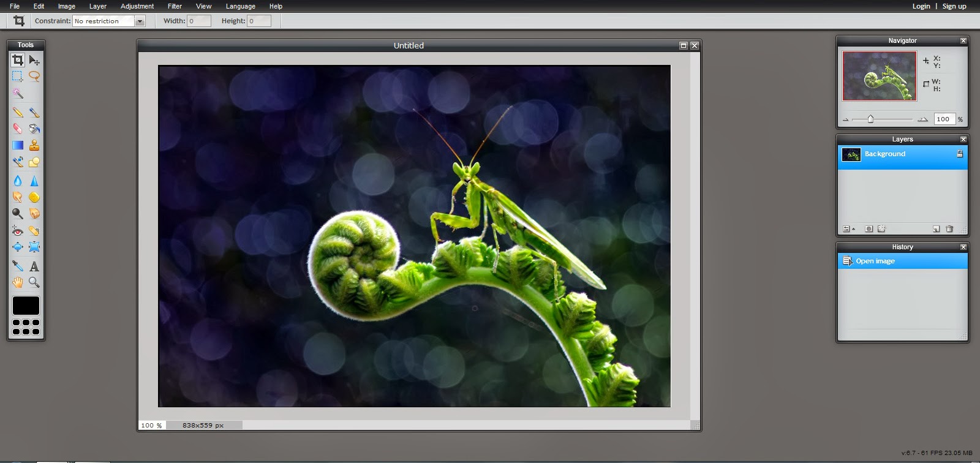Image resolution: width=980 pixels, height=463 pixels.
Task: Select the Bloat tool
Action: [18, 247]
